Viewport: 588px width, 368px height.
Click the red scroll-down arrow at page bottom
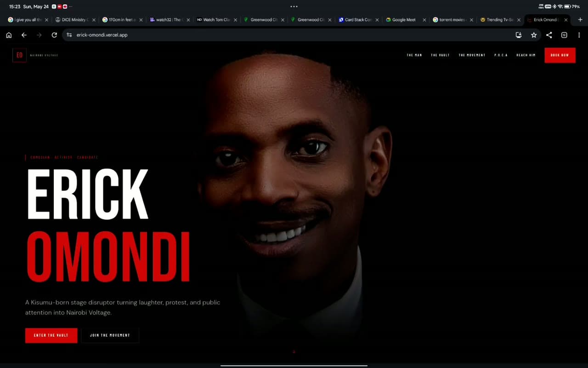click(x=294, y=352)
